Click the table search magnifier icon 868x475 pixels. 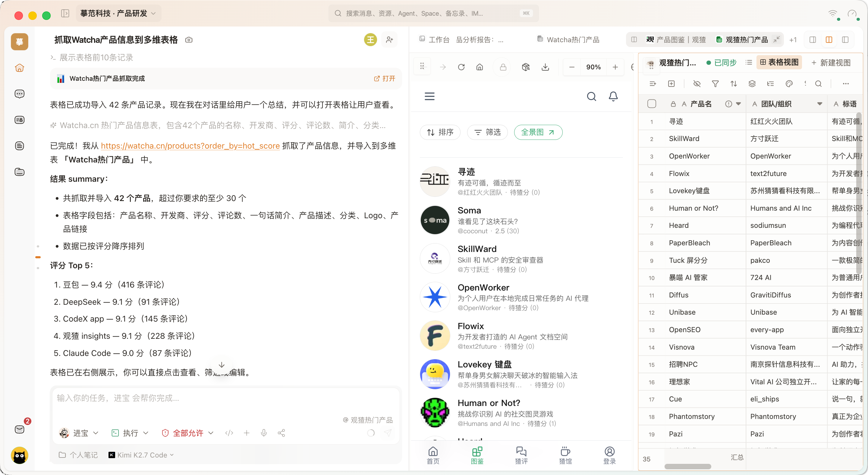tap(818, 83)
